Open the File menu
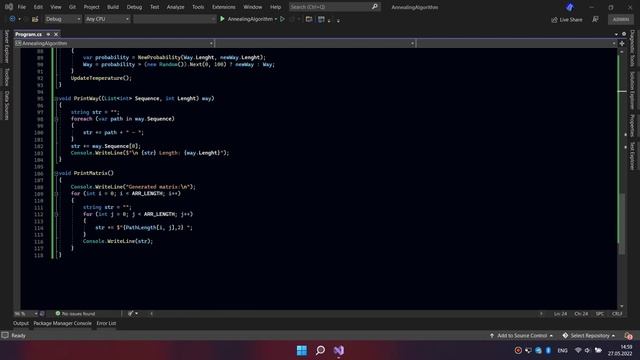This screenshot has width=640, height=360. pyautogui.click(x=22, y=7)
